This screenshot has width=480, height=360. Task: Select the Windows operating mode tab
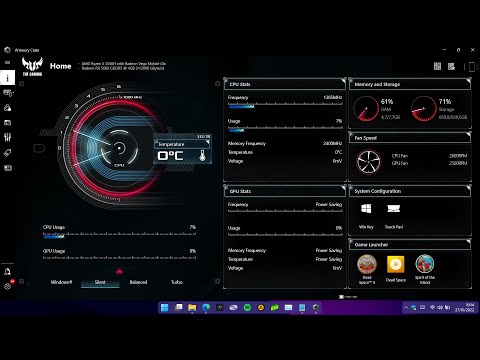pos(61,282)
